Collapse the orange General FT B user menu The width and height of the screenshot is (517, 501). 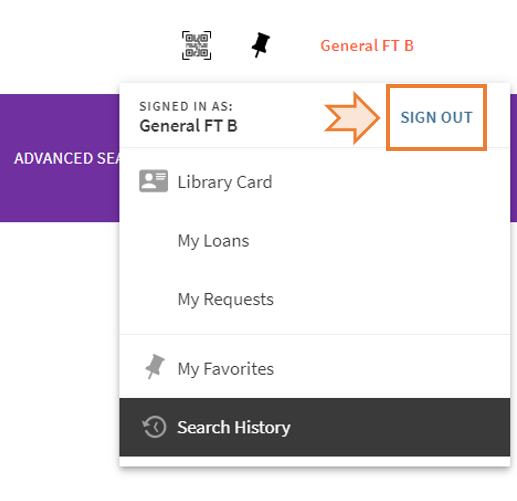(367, 46)
